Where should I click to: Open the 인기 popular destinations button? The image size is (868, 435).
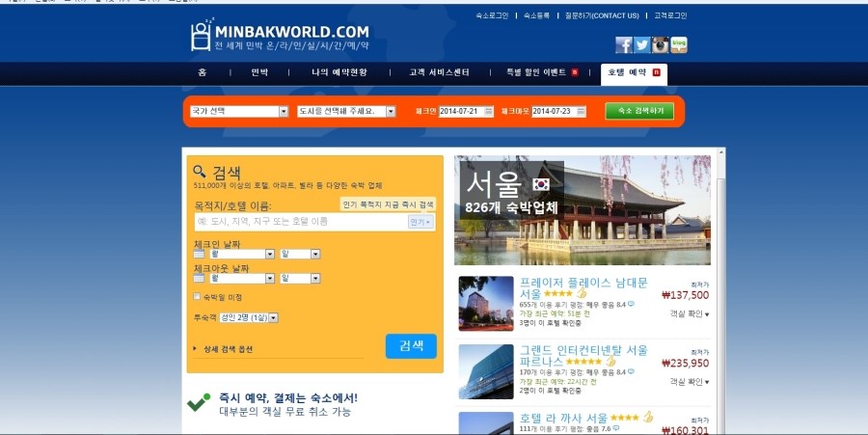tap(420, 222)
